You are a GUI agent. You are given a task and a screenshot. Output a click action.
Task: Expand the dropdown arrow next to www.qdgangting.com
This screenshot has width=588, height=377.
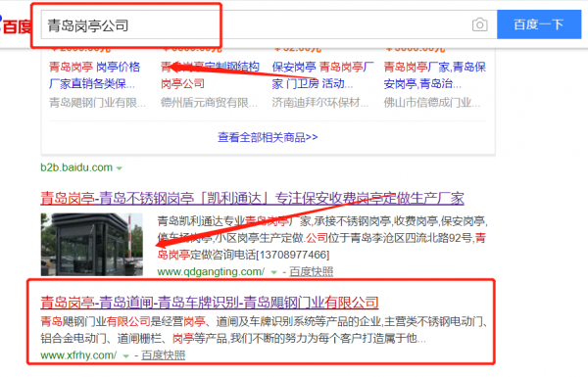[274, 272]
